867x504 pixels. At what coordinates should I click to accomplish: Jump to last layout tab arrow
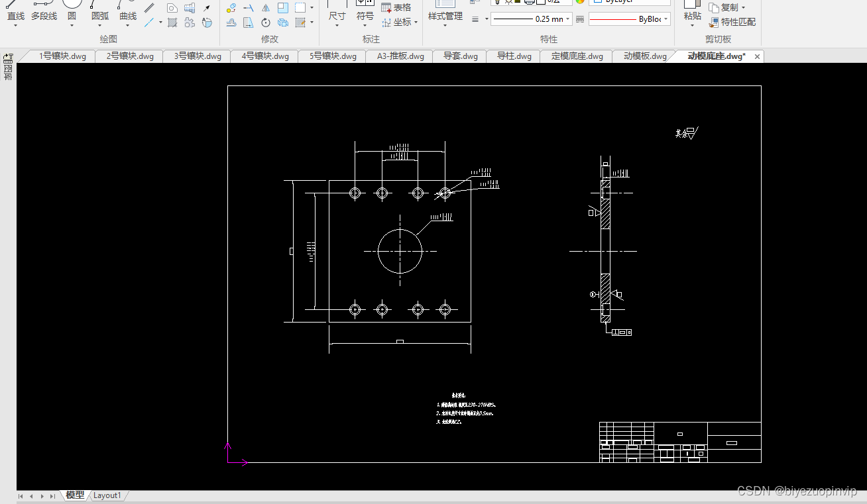(52, 496)
